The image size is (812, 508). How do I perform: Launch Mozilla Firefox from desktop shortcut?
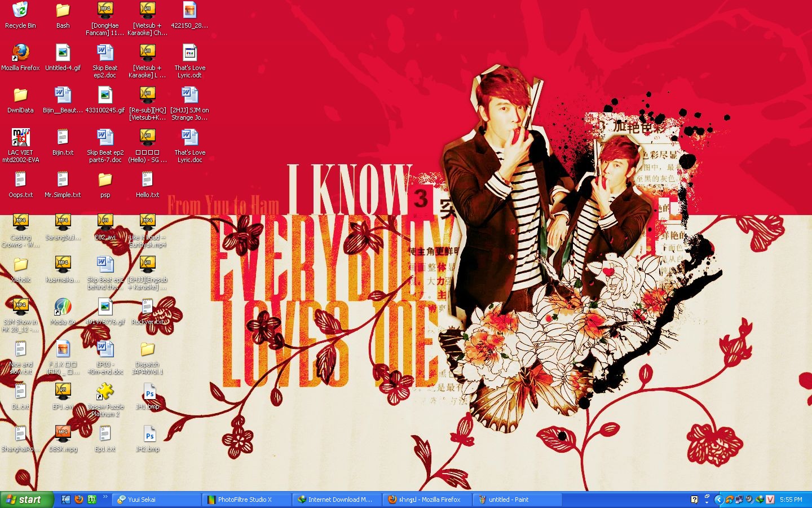[x=20, y=57]
